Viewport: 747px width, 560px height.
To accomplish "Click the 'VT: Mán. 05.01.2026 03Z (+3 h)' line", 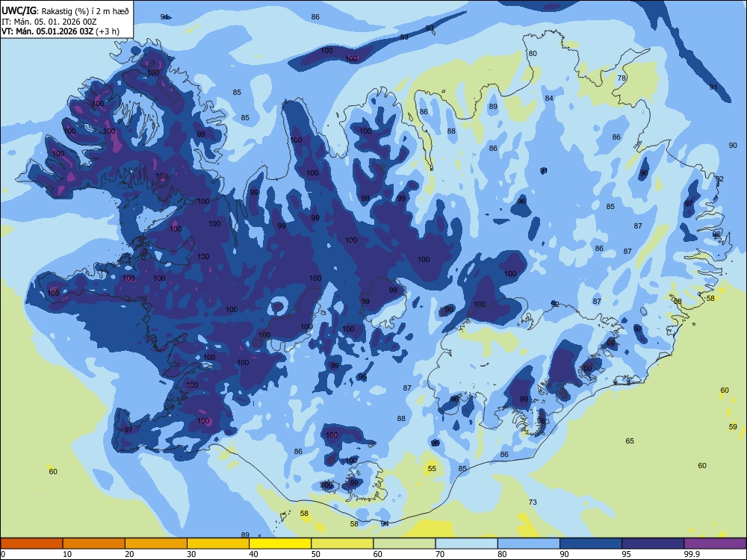I will tap(60, 31).
